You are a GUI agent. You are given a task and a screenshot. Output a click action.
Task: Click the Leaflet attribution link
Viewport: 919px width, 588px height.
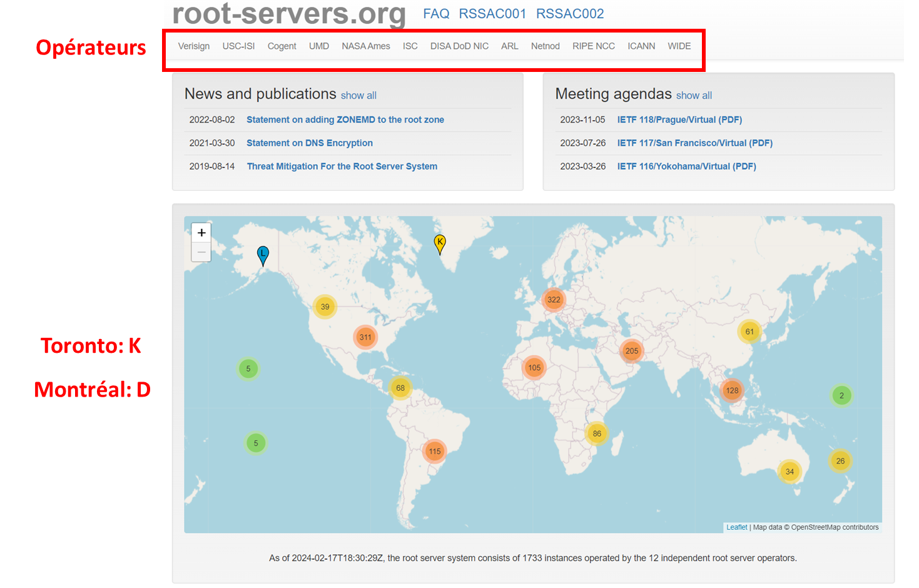click(x=736, y=527)
